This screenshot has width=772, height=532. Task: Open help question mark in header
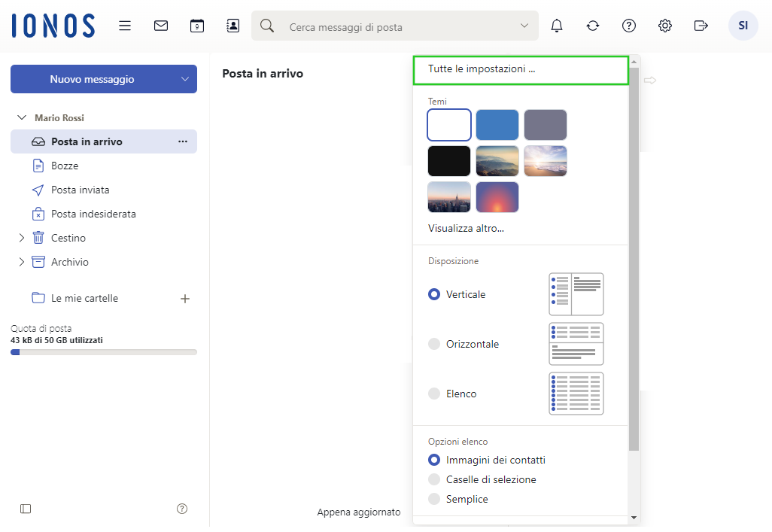click(629, 26)
